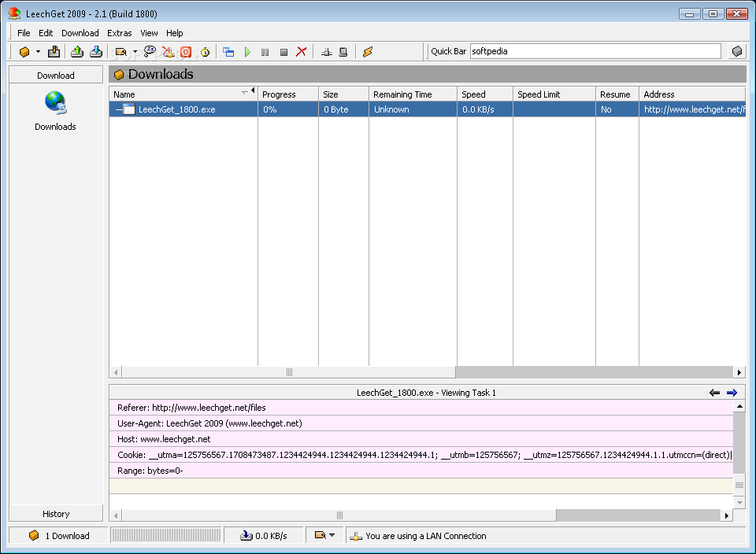Click the computer disconnect toolbar icon
Screen dimensions: 756x554
[343, 52]
